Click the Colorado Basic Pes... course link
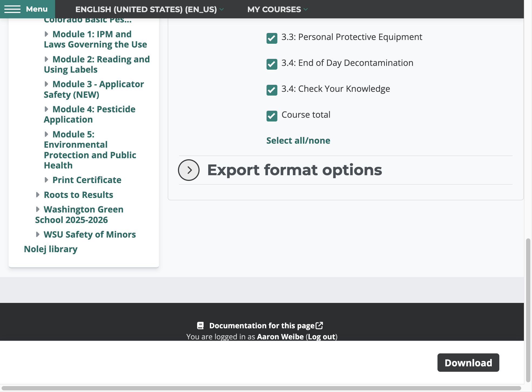Viewport: 532px width, 392px height. 88,21
